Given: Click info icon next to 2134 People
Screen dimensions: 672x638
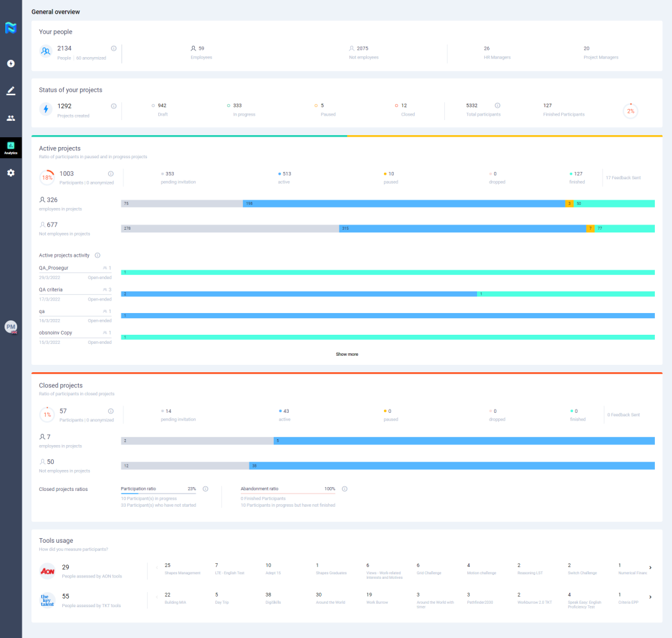Looking at the screenshot, I should point(114,49).
